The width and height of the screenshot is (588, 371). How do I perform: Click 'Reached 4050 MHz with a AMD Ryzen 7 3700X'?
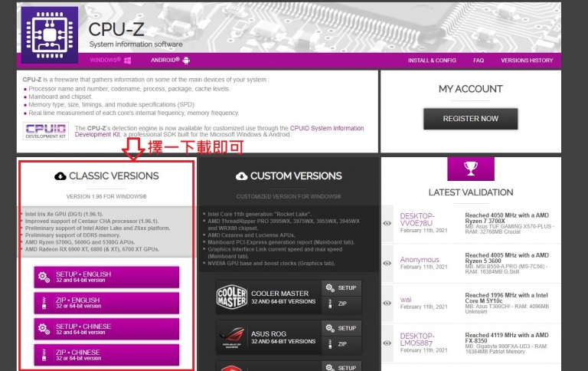pyautogui.click(x=507, y=218)
